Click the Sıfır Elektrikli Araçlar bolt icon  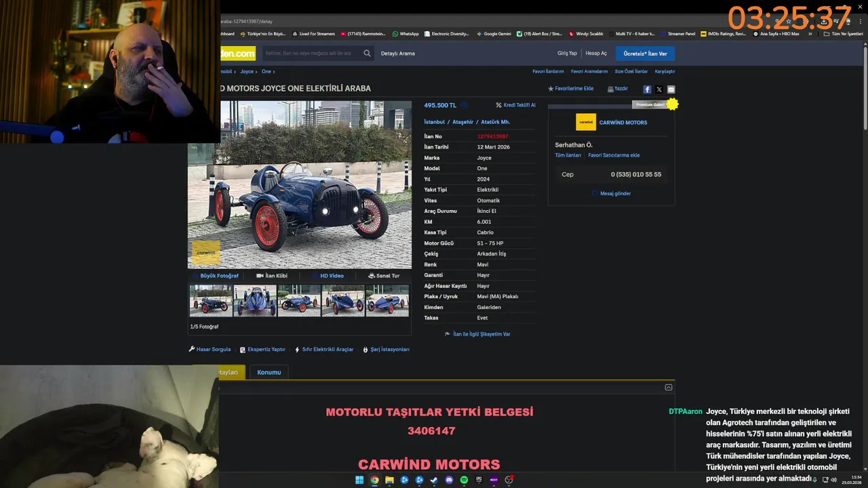(x=297, y=350)
